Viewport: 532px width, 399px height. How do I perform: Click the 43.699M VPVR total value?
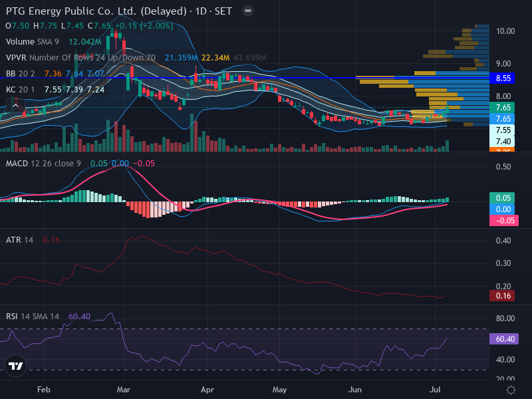[x=250, y=58]
